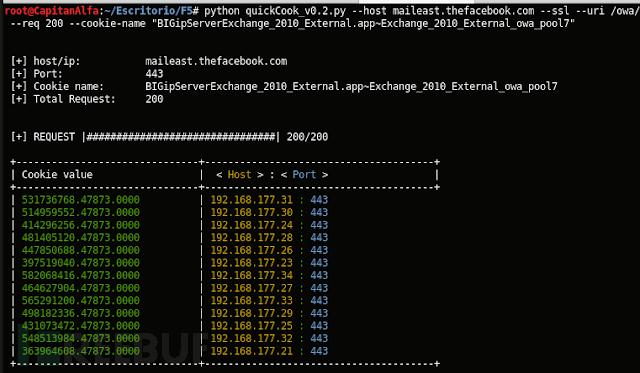Click host IP 192.168.177.28
The width and height of the screenshot is (640, 373).
[251, 238]
